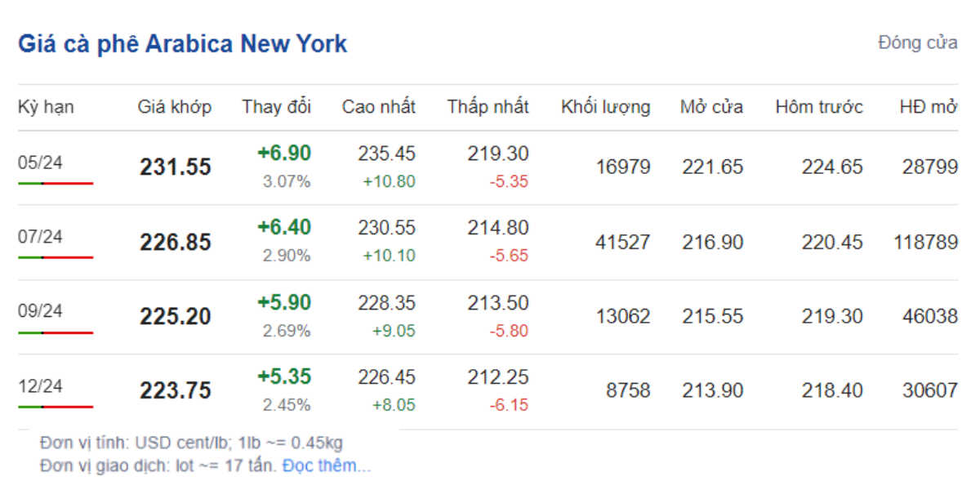Click the 'Kỳ hạn' column header
The image size is (980, 490).
point(46,107)
